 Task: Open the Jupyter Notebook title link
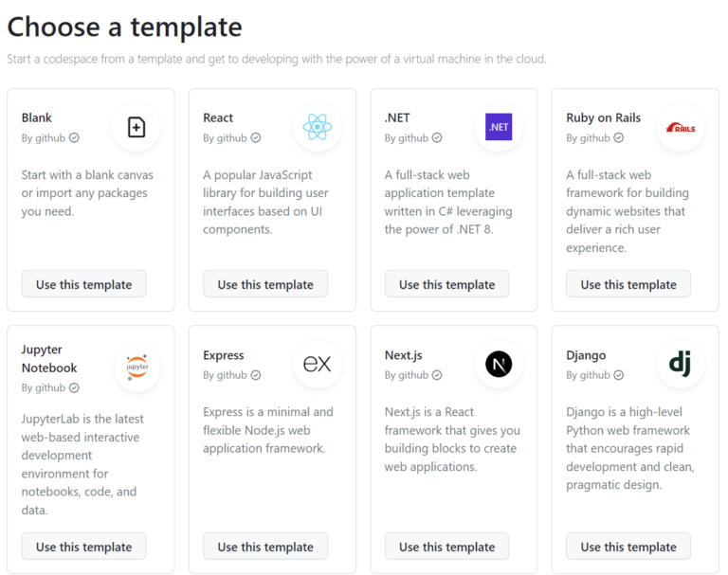pos(49,358)
